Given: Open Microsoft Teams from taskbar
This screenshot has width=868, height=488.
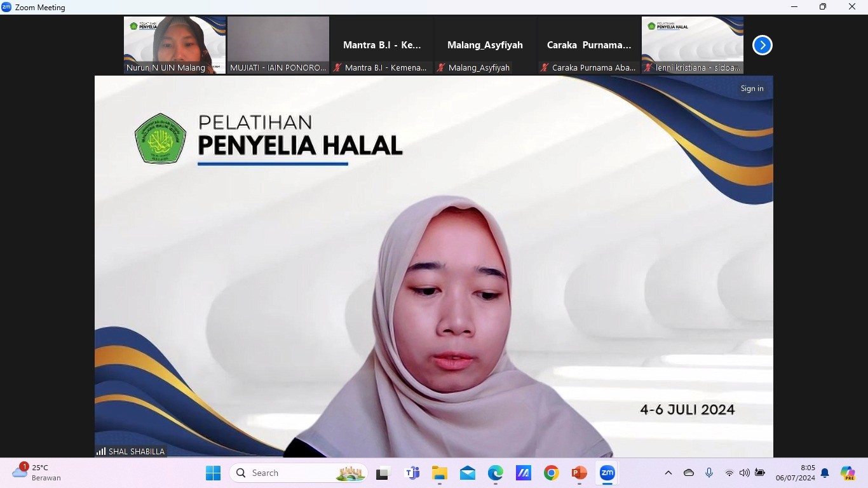Looking at the screenshot, I should click(x=412, y=473).
